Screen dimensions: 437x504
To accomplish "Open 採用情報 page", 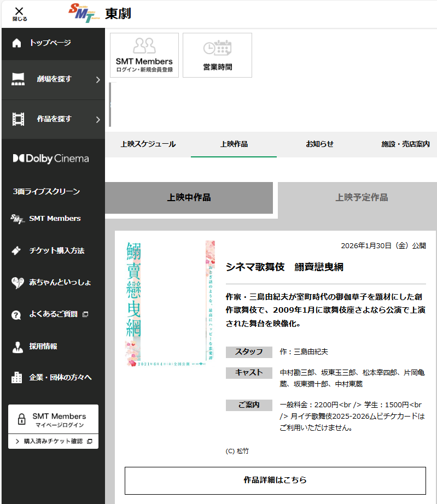I will (43, 346).
